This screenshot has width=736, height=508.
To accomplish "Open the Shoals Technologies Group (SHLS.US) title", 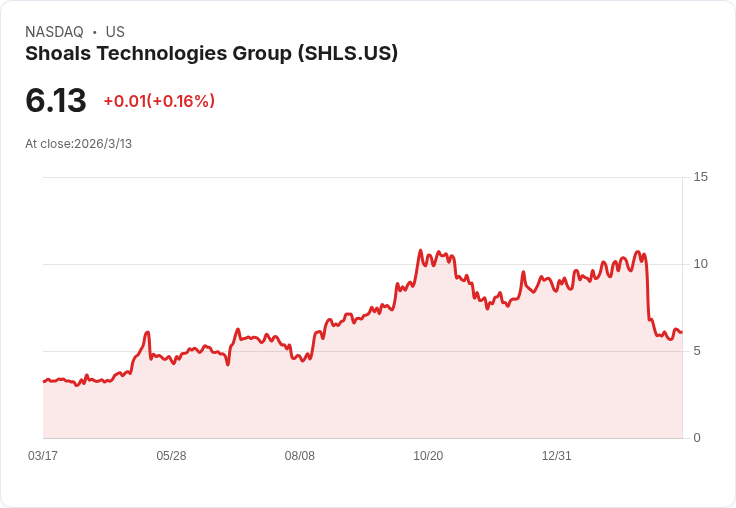I will 211,54.
